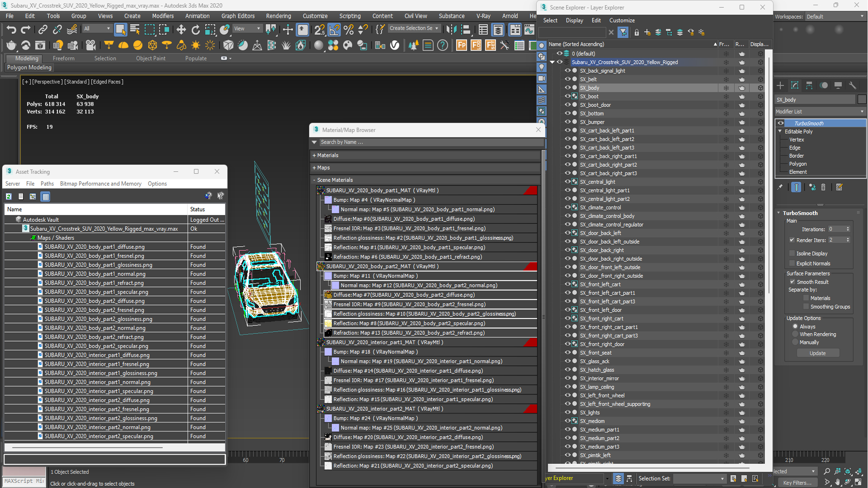
Task: Pick the Select and Rotate tool
Action: [195, 30]
